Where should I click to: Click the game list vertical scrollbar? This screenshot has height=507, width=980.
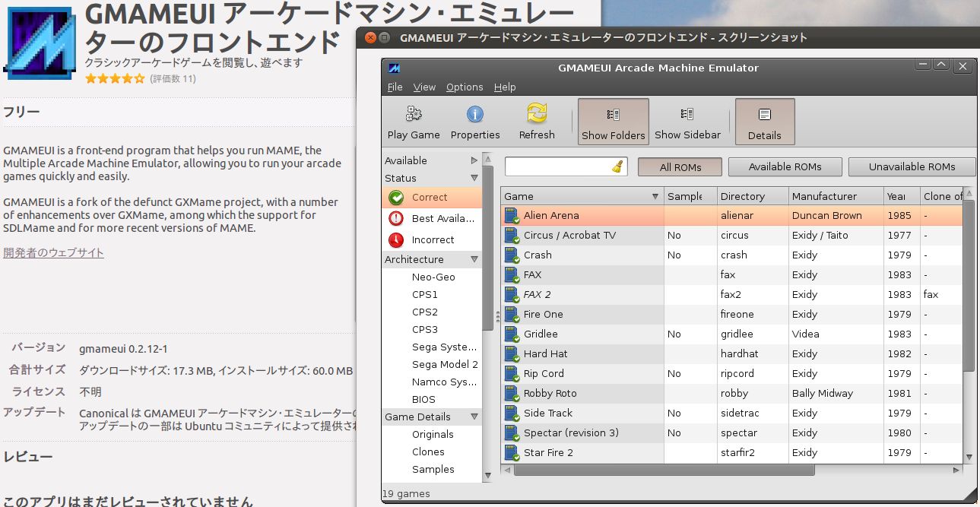969,285
